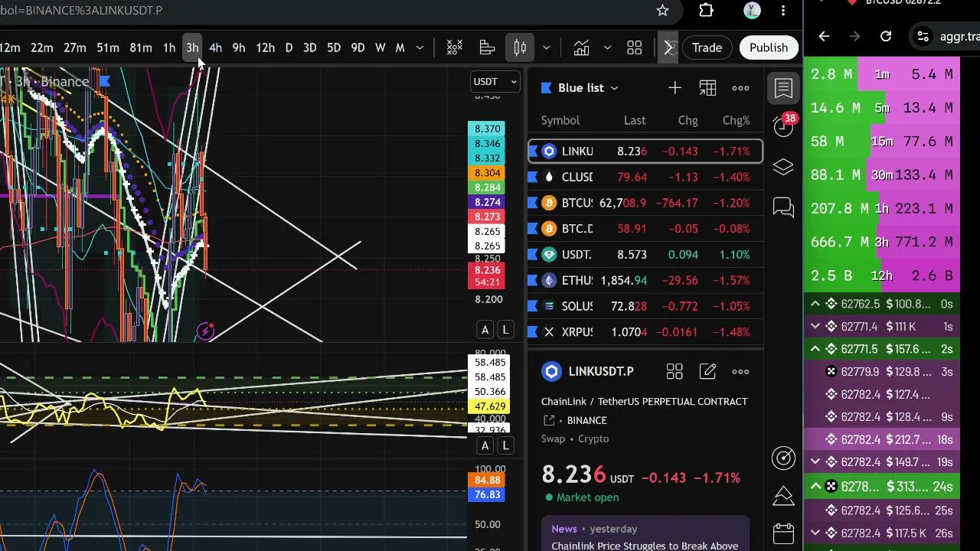Add a symbol with the plus icon
Image resolution: width=980 pixels, height=551 pixels.
[x=675, y=88]
